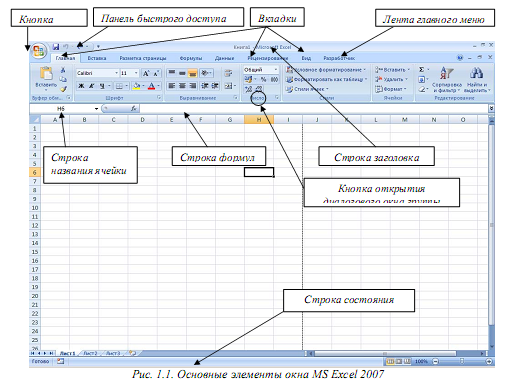Open the Форматировать как таблицу dropdown
This screenshot has height=386, width=518.
[327, 79]
